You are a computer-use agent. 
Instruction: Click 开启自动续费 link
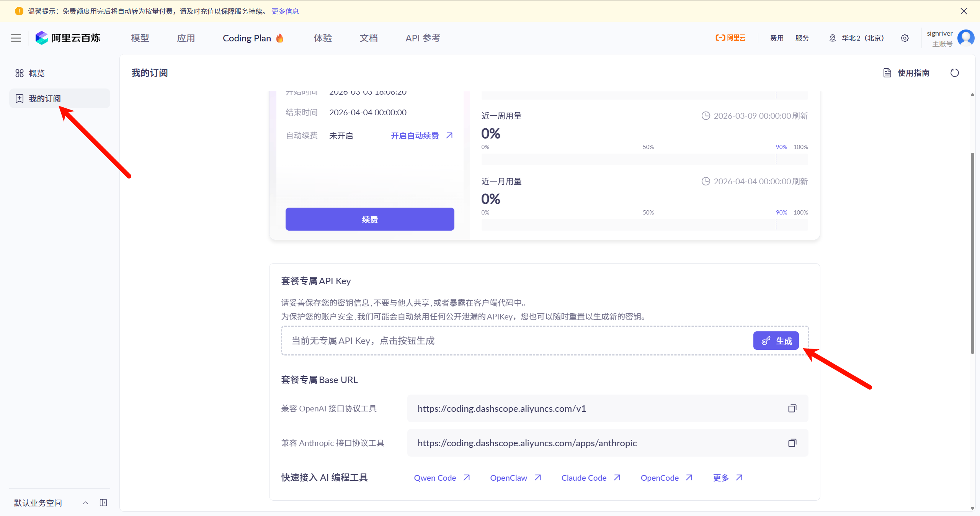[422, 136]
